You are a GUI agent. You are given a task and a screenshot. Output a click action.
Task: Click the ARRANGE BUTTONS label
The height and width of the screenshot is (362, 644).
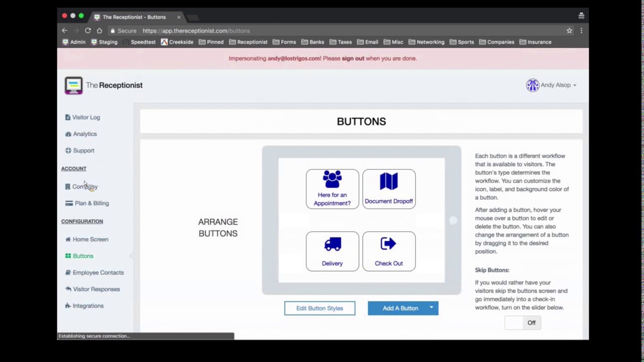(218, 228)
